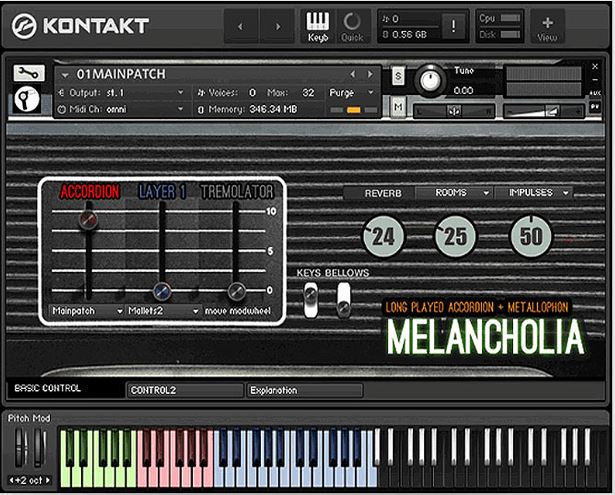The height and width of the screenshot is (495, 615).
Task: Click the Layer 1 fader knob
Action: [162, 291]
